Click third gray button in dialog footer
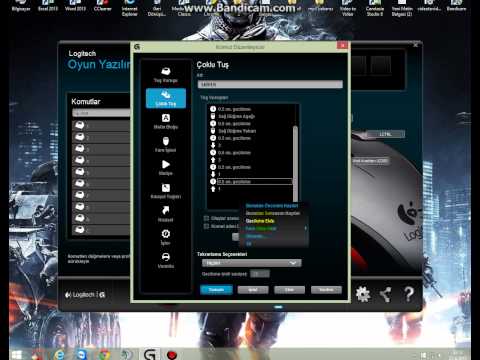Viewport: 480px width, 360px height. [x=289, y=290]
